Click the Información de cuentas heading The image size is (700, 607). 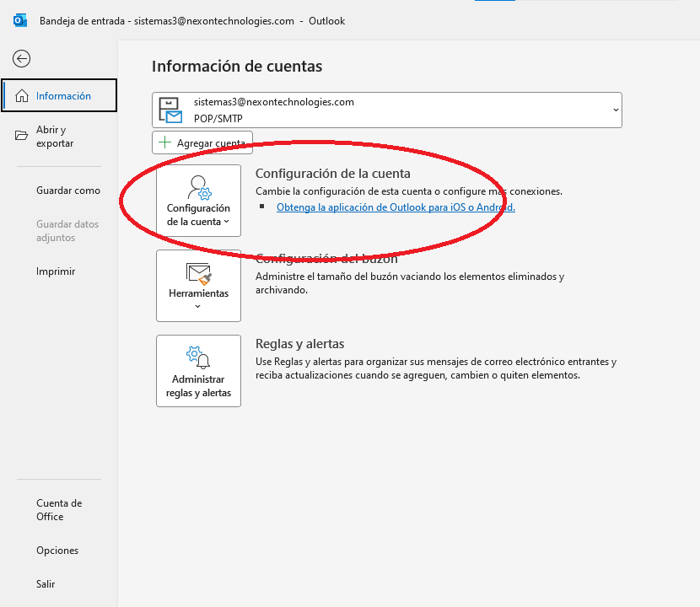(x=237, y=66)
